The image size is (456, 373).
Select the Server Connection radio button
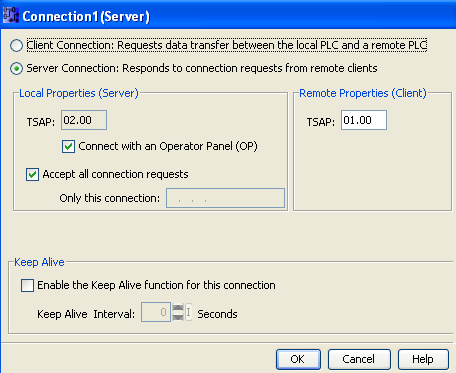(16, 69)
